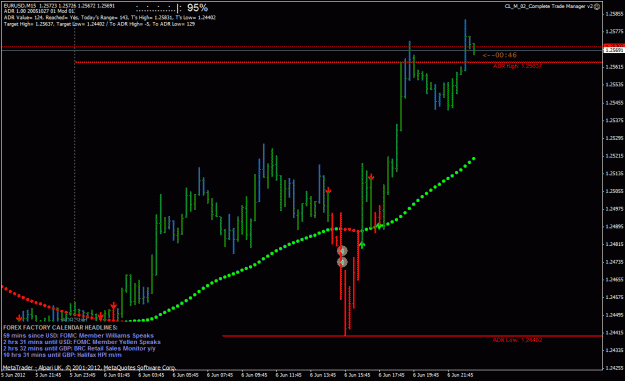The width and height of the screenshot is (625, 381).
Task: Click the red arrow above the 6 Jun 01:45 bar
Action: (114, 306)
